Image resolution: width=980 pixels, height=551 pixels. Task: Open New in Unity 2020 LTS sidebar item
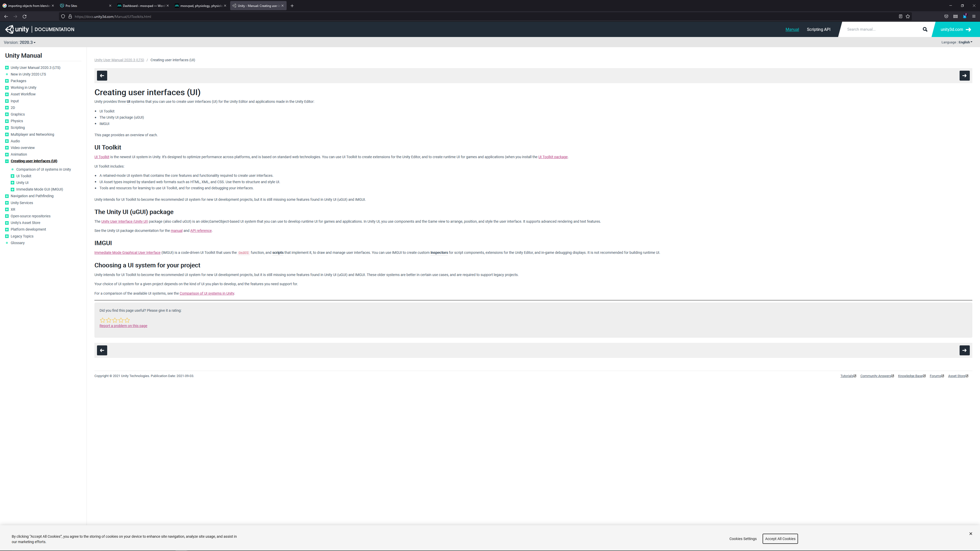28,74
